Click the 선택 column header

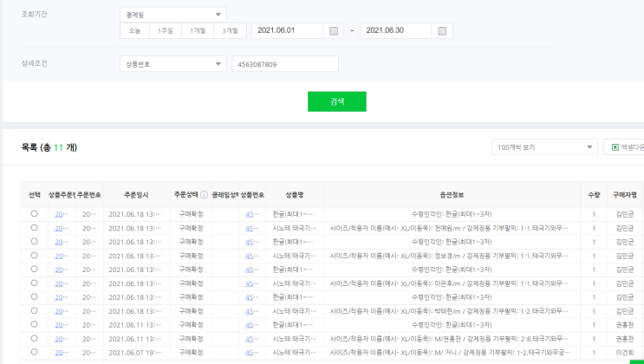coord(35,195)
